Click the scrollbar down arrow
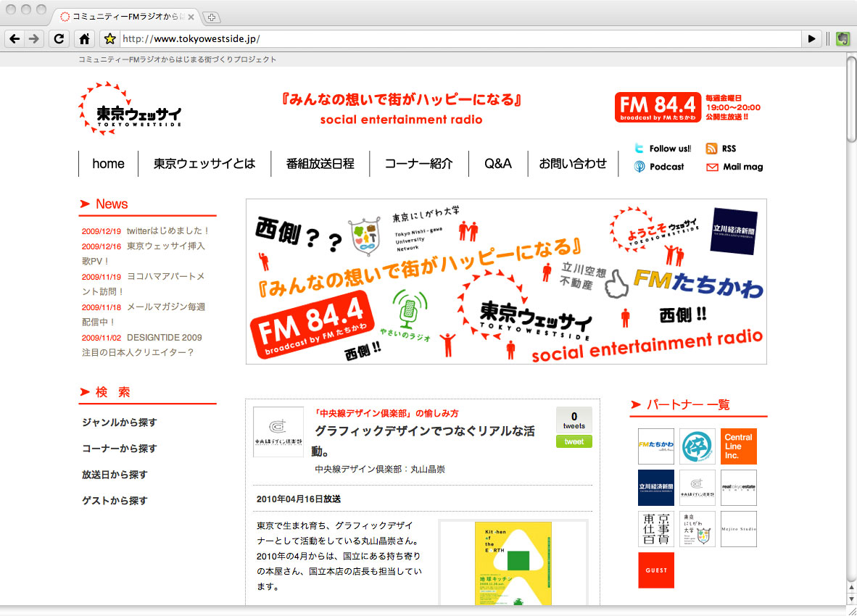This screenshot has width=857, height=616. pos(851,599)
